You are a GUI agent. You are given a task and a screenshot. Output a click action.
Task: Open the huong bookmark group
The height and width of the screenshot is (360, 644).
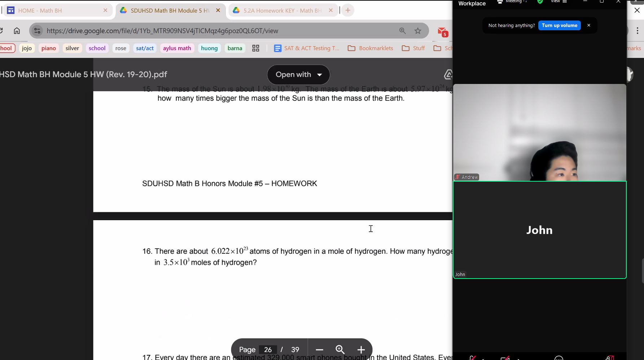pos(209,48)
